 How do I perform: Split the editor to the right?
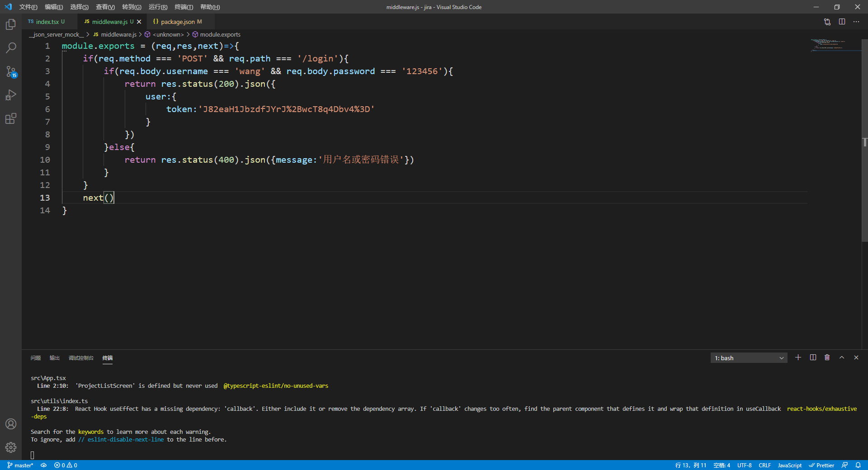[x=842, y=22]
